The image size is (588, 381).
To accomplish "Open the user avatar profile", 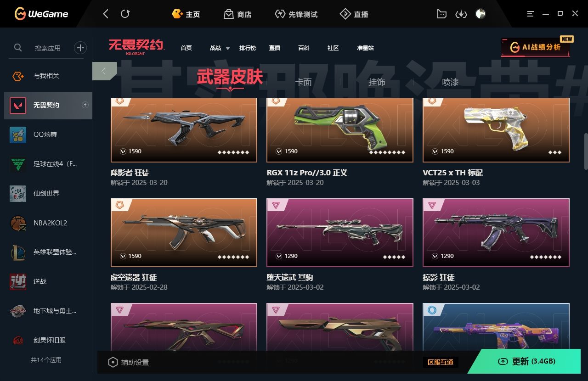I will (x=481, y=14).
